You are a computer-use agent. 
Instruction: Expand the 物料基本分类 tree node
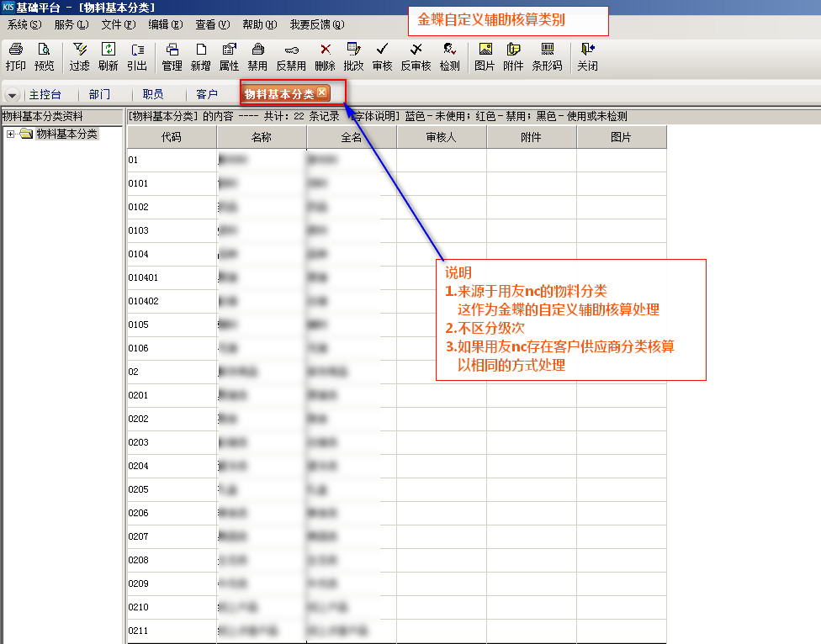pos(10,134)
